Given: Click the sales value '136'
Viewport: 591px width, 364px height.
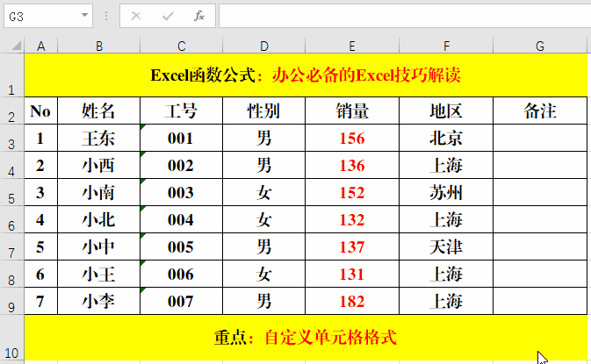Looking at the screenshot, I should 352,165.
